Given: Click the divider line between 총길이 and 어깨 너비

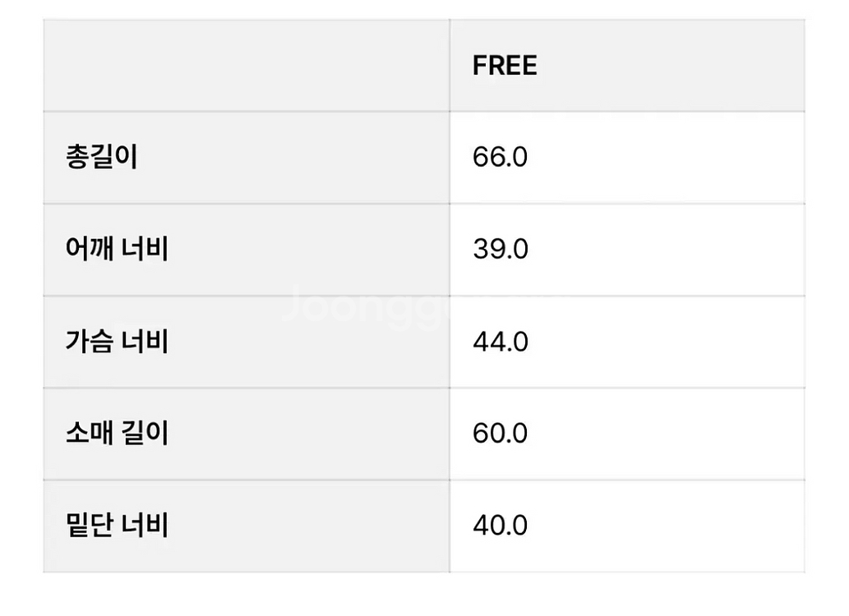Looking at the screenshot, I should 247,204.
